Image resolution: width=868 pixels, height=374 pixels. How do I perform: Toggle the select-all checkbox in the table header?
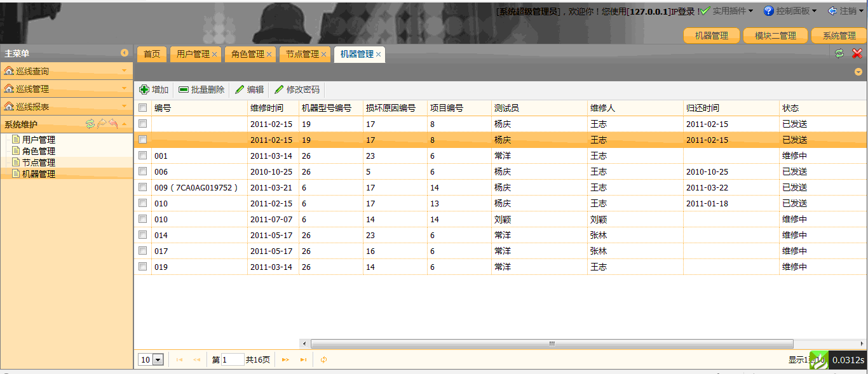(x=142, y=107)
